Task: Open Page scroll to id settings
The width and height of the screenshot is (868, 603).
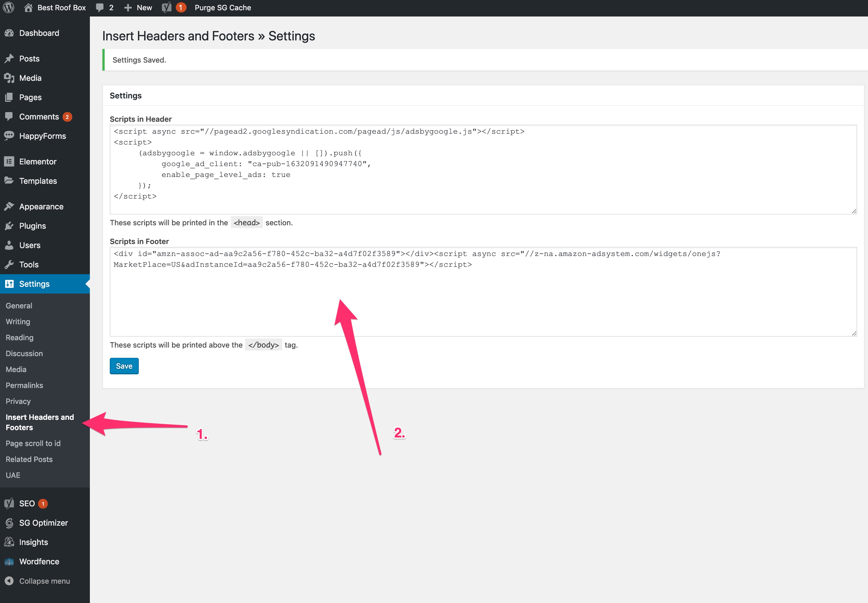Action: tap(33, 443)
